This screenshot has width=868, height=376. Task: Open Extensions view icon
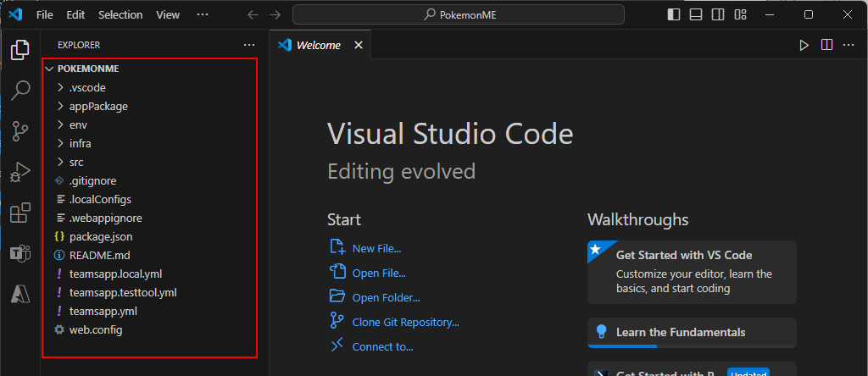coord(20,213)
